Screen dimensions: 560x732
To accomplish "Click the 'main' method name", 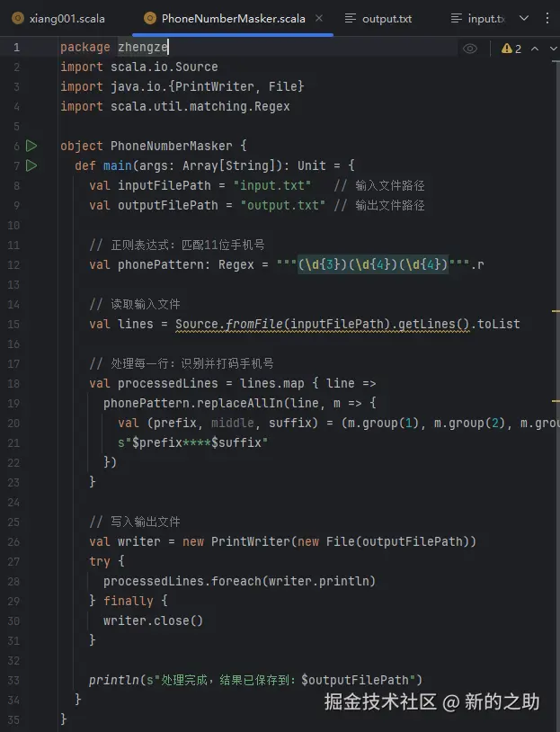I will pyautogui.click(x=117, y=165).
